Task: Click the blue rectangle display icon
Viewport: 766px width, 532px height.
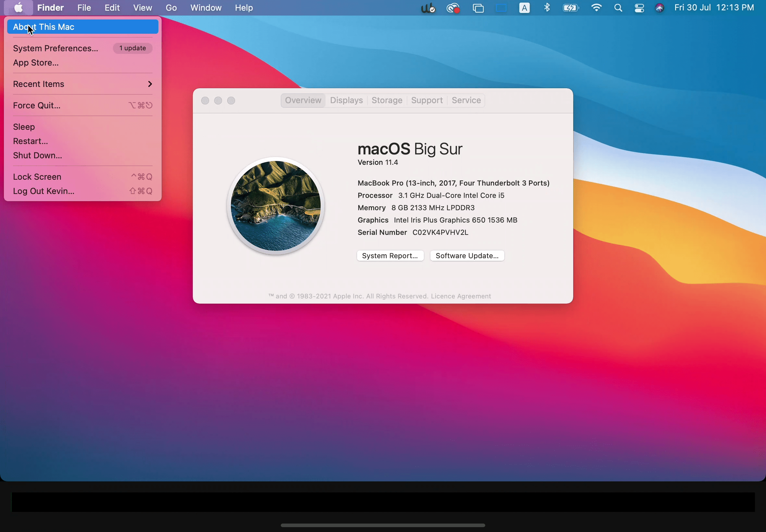Action: 501,8
